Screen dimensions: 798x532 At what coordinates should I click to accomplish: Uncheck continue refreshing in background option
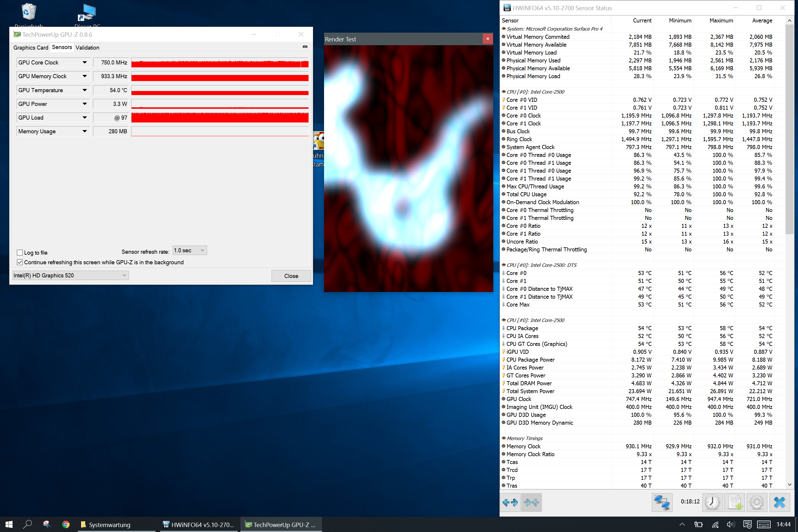point(20,262)
